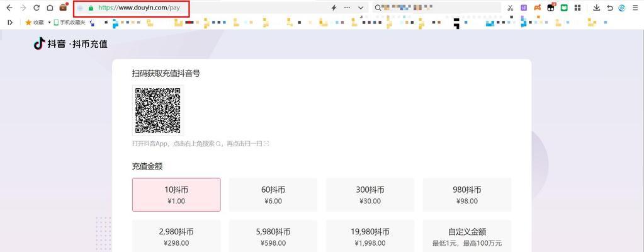Select the 10抖币 ¥1.00 option
644x252 pixels.
[176, 195]
